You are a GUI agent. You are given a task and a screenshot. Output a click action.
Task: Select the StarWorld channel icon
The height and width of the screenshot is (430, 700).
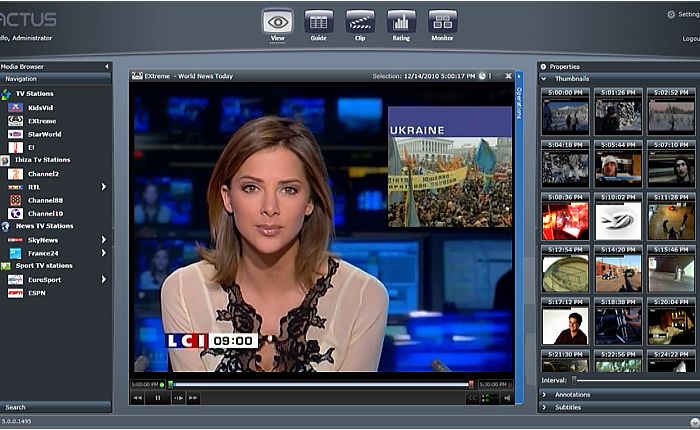coord(15,134)
